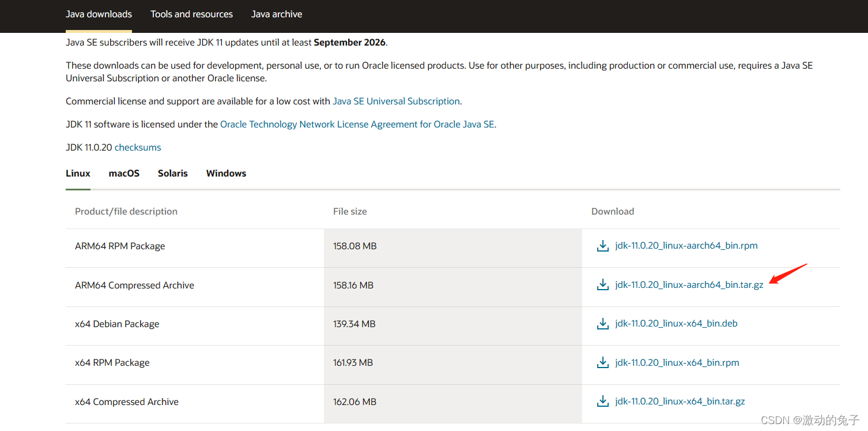Click the ARM64 RPM Package description

120,246
